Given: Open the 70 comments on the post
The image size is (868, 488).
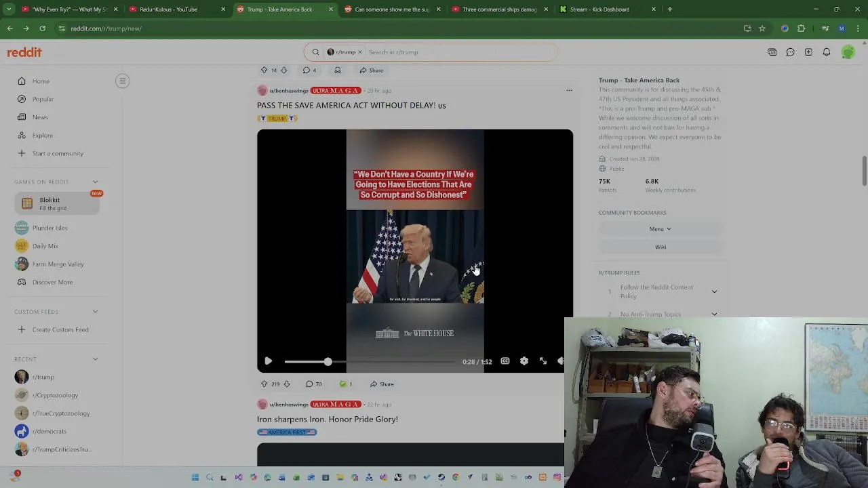Looking at the screenshot, I should coord(314,384).
